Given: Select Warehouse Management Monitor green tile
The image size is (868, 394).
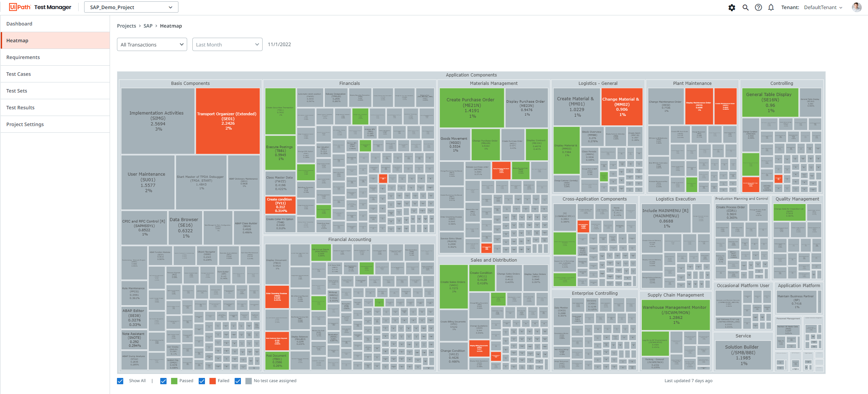Looking at the screenshot, I should pyautogui.click(x=676, y=315).
